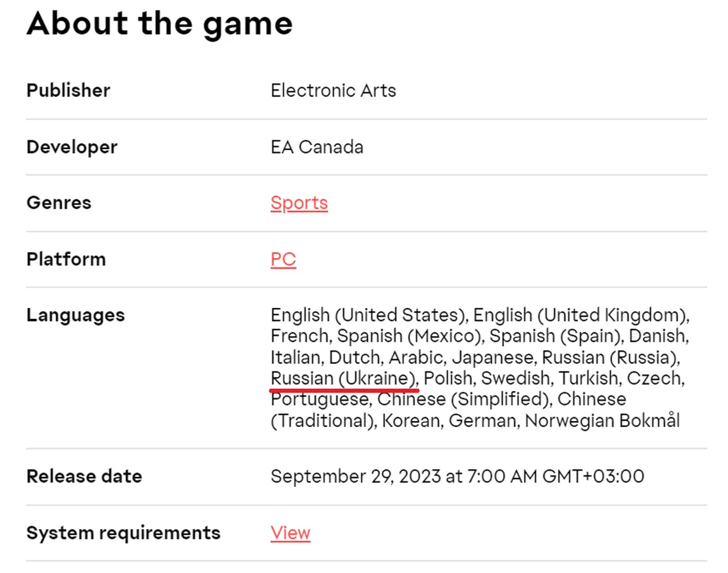The height and width of the screenshot is (573, 728).
Task: Select the System requirements row label
Action: (x=124, y=533)
